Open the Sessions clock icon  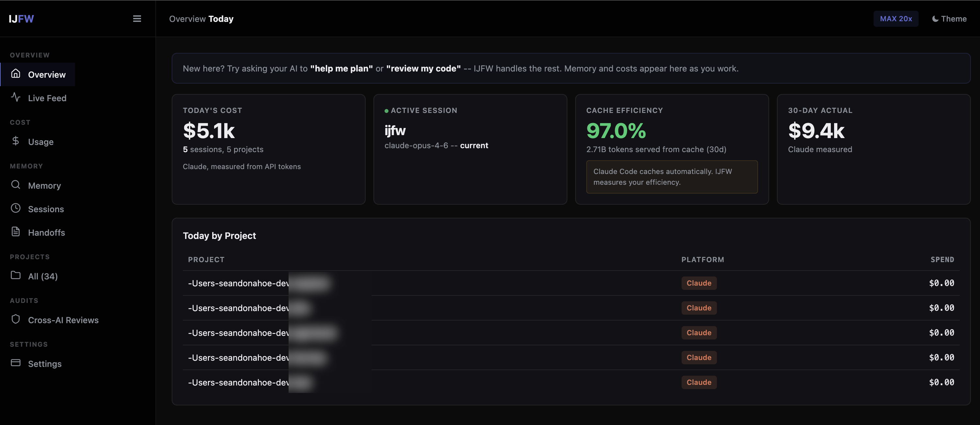(16, 209)
